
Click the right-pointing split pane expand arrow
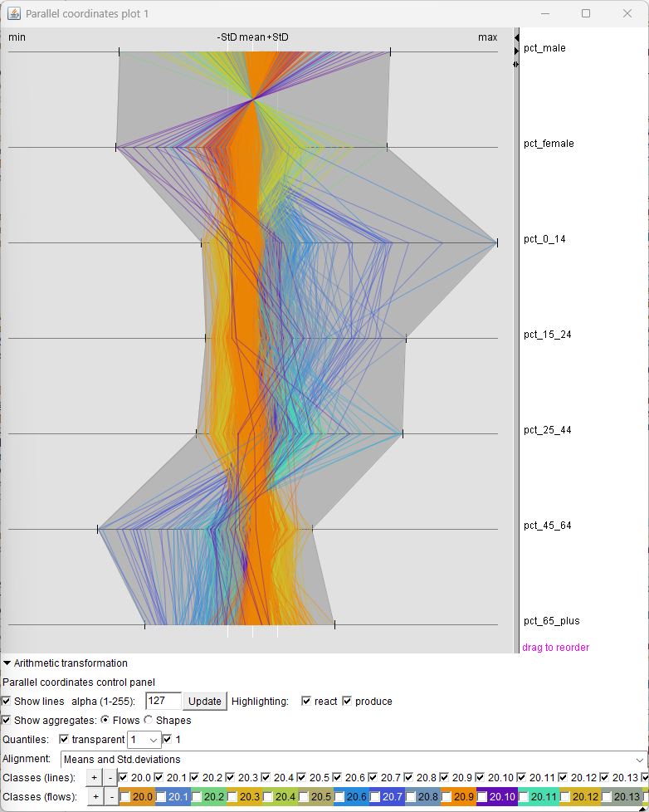tap(516, 51)
